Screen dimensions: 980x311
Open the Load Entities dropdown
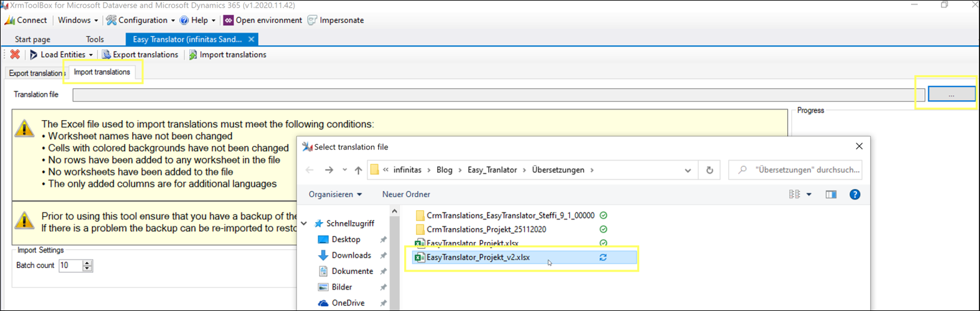click(61, 55)
